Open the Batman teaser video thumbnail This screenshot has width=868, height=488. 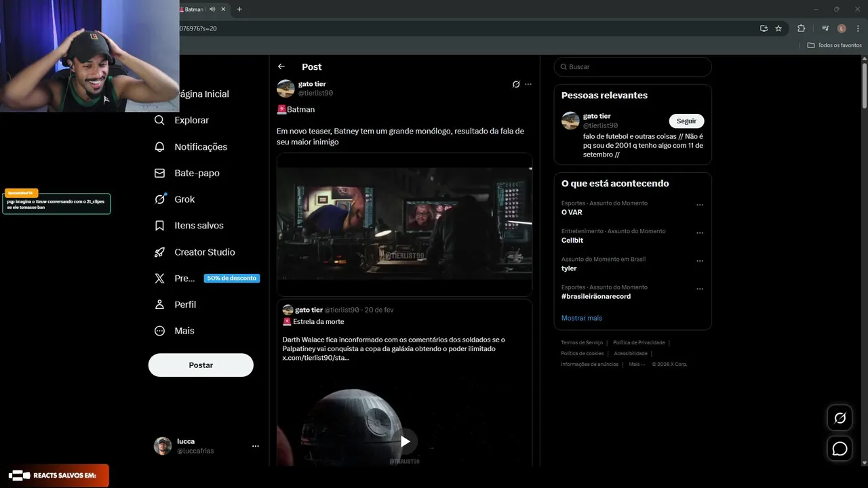[x=404, y=224]
